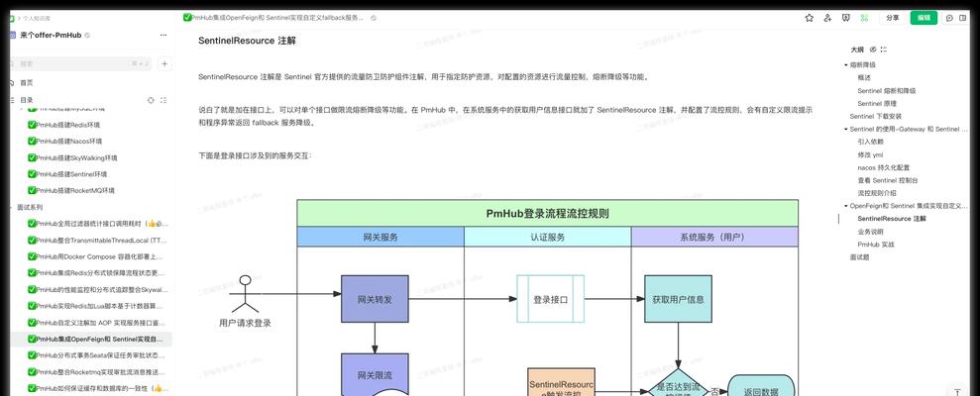
Task: Open PmHub搭建SkyWalking环境 document
Action: (x=72, y=158)
